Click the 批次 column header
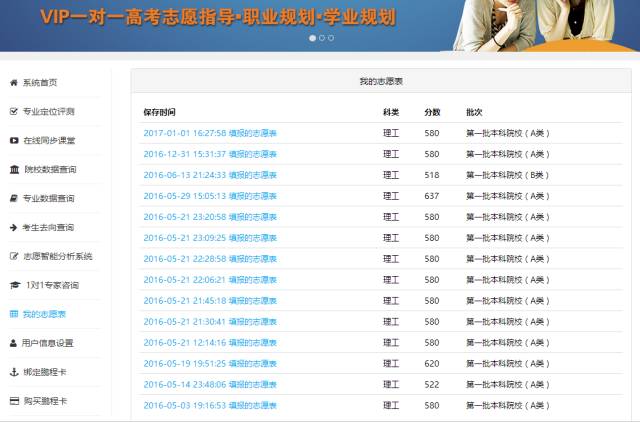 (x=474, y=112)
